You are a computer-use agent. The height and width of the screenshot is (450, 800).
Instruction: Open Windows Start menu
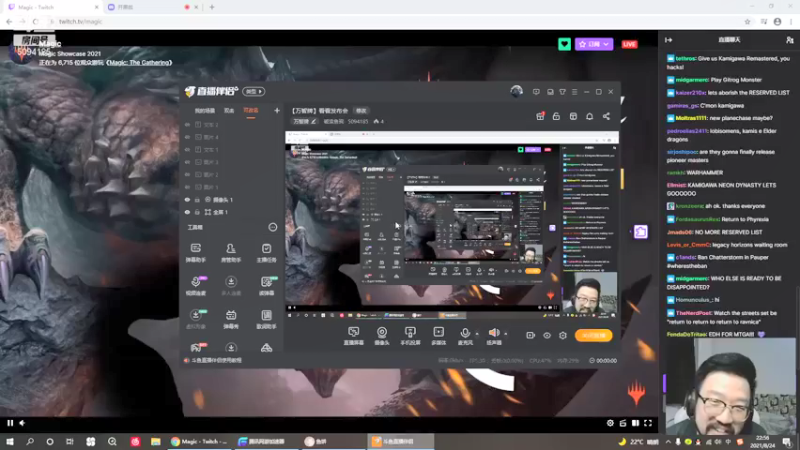click(10, 442)
